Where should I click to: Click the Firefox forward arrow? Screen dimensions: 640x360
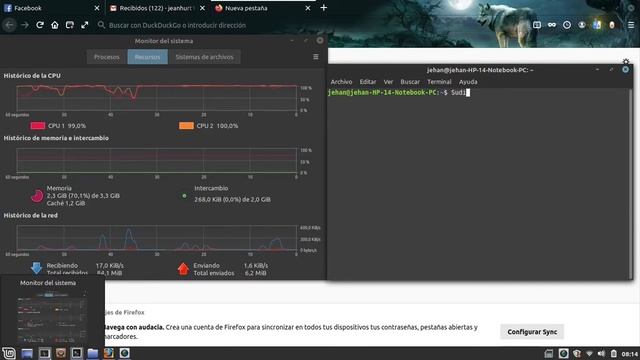(x=24, y=25)
